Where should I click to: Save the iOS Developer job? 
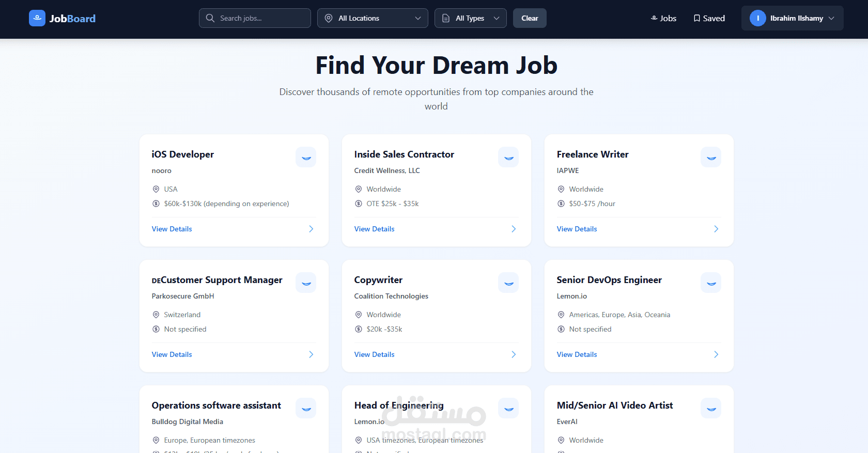click(306, 157)
